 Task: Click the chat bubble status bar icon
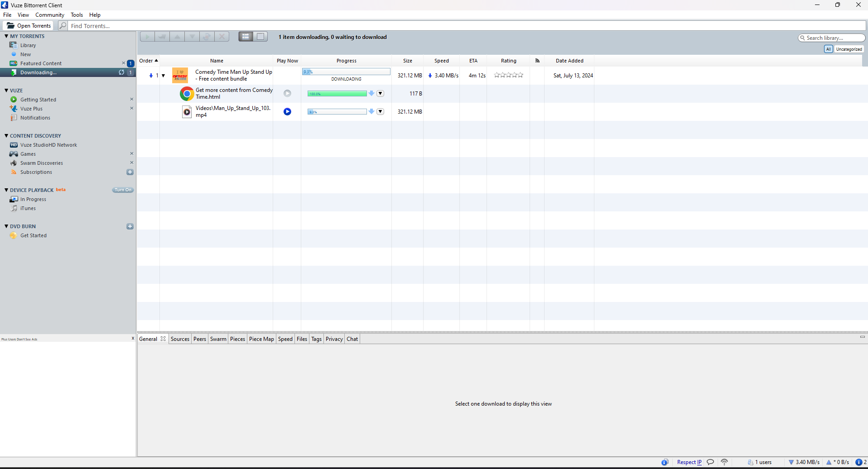[710, 462]
